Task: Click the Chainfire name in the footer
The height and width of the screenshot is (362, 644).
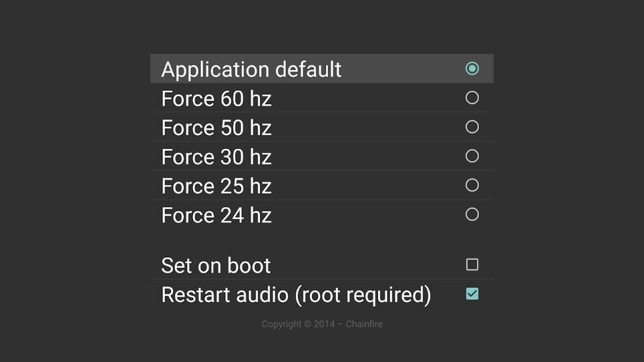Action: (x=364, y=324)
